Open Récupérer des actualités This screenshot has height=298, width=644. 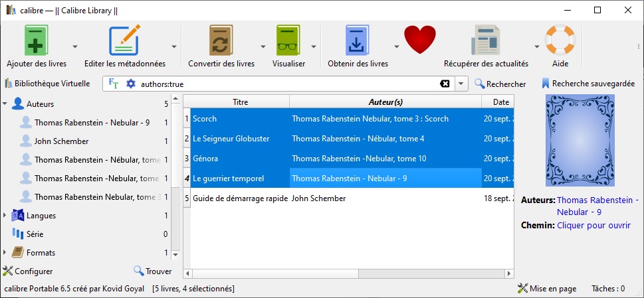point(486,41)
